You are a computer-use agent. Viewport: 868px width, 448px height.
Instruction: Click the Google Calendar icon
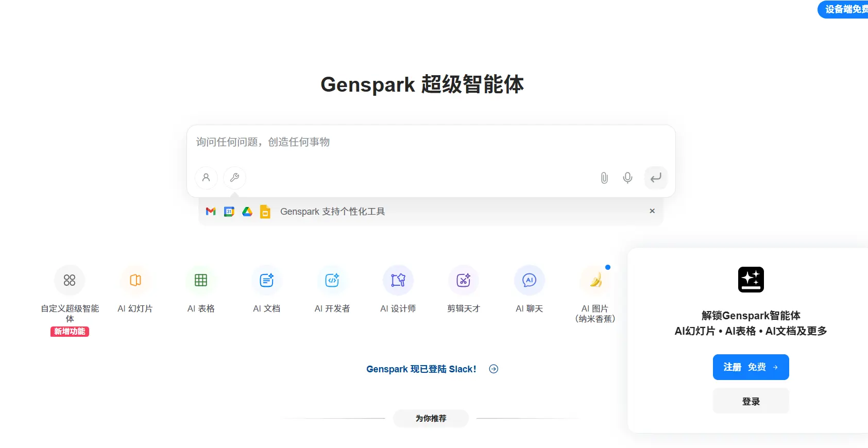tap(229, 211)
